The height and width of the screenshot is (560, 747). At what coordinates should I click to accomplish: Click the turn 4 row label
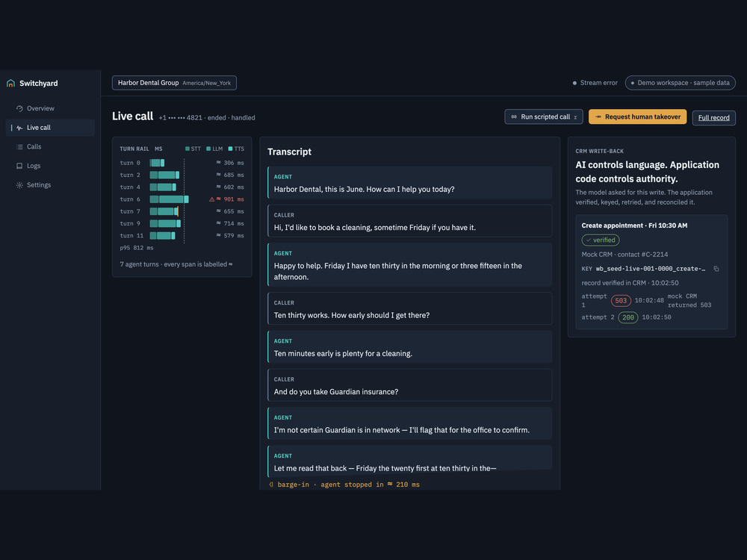coord(130,187)
